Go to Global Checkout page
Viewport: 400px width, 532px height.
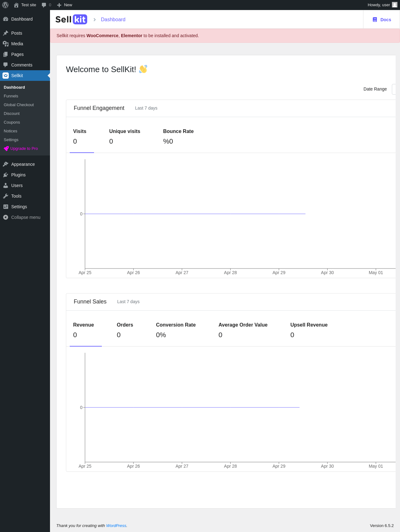coord(19,105)
